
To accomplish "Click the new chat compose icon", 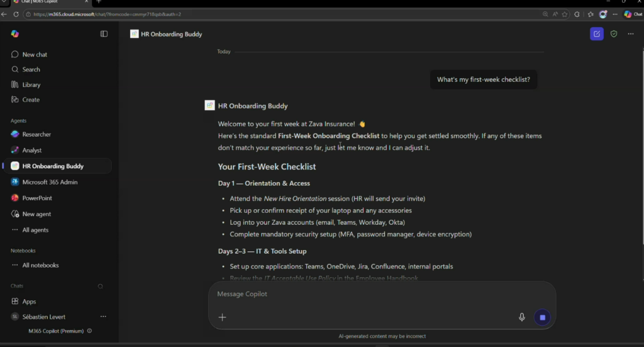I will (596, 34).
